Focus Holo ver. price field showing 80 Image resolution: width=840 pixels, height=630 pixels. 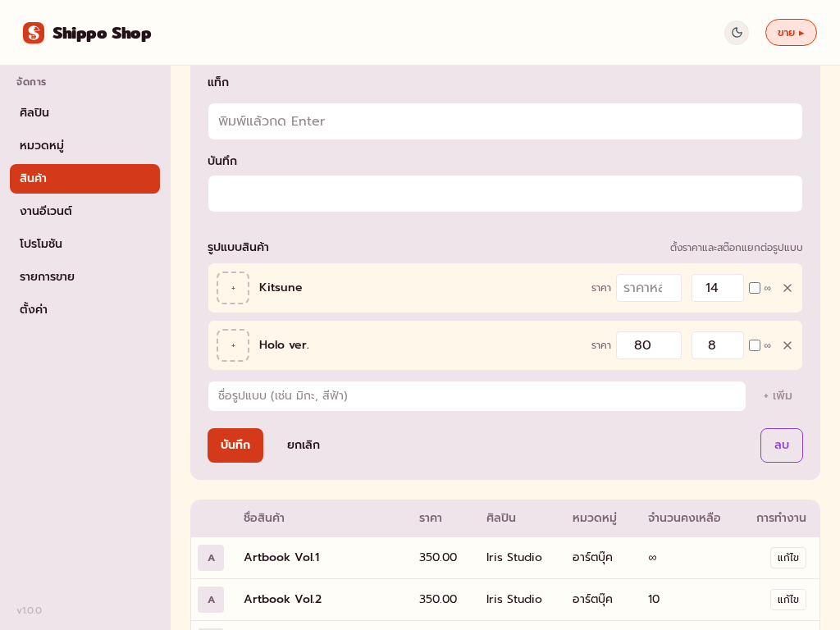tap(649, 345)
